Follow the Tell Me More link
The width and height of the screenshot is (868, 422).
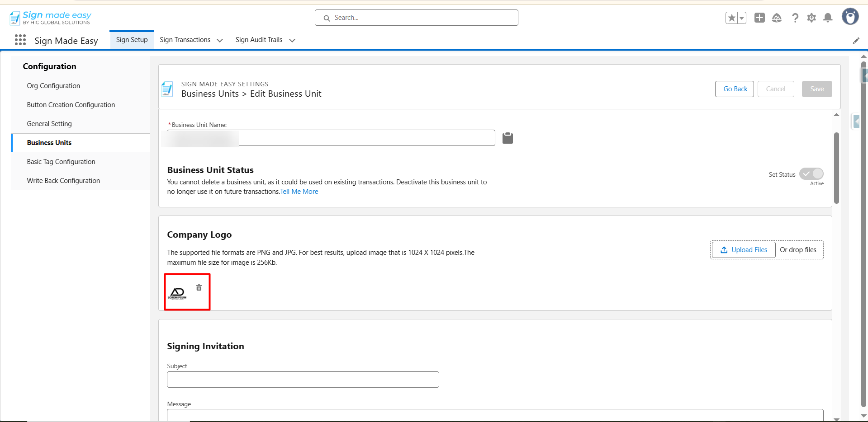[299, 192]
